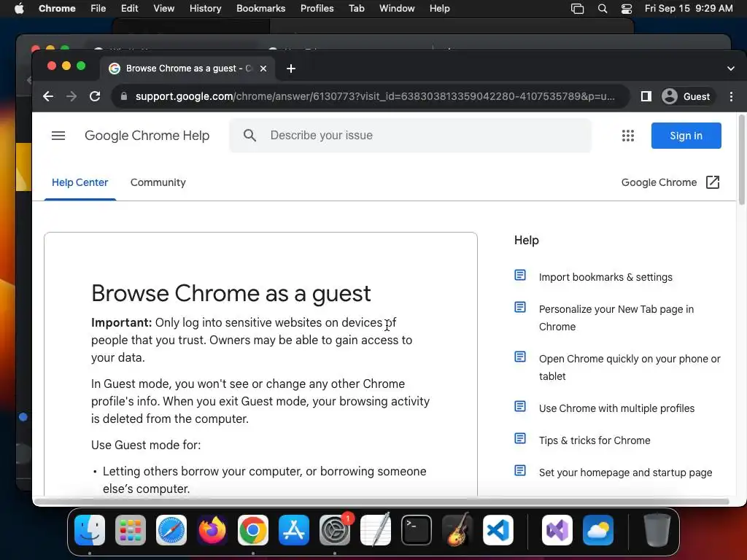Click the horizontal page scrollbar
Image resolution: width=747 pixels, height=560 pixels.
coord(381,502)
